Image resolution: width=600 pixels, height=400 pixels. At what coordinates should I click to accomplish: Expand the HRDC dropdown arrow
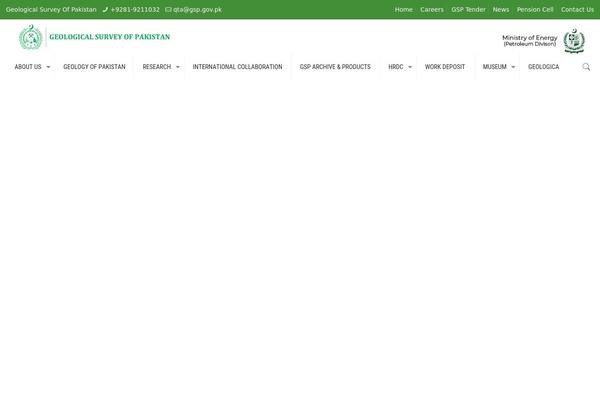(410, 67)
